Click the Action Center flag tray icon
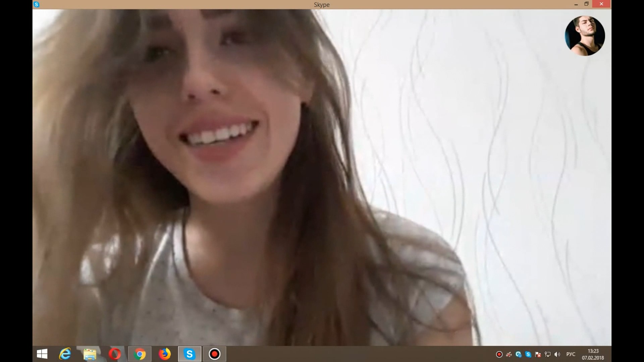The height and width of the screenshot is (362, 644). point(538,354)
